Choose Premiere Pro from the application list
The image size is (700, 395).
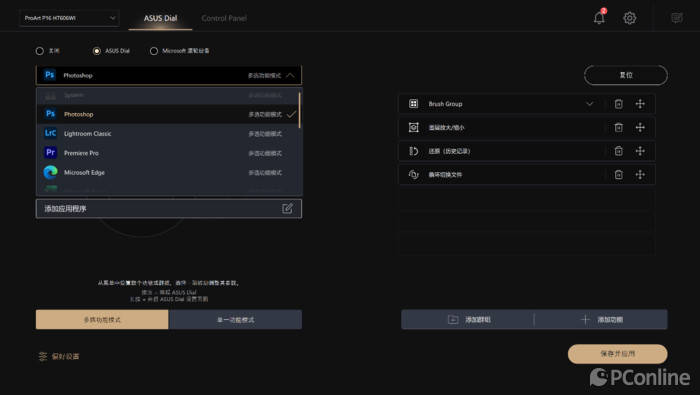(167, 153)
